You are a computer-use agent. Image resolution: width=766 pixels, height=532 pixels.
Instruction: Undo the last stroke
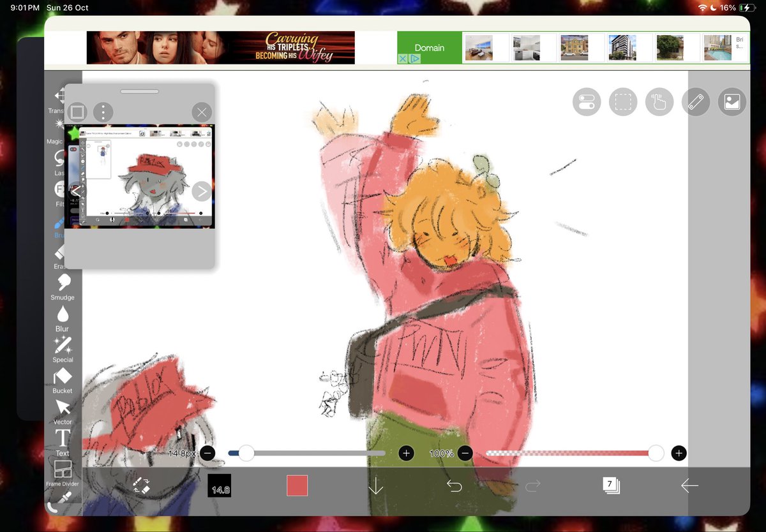[x=454, y=486]
